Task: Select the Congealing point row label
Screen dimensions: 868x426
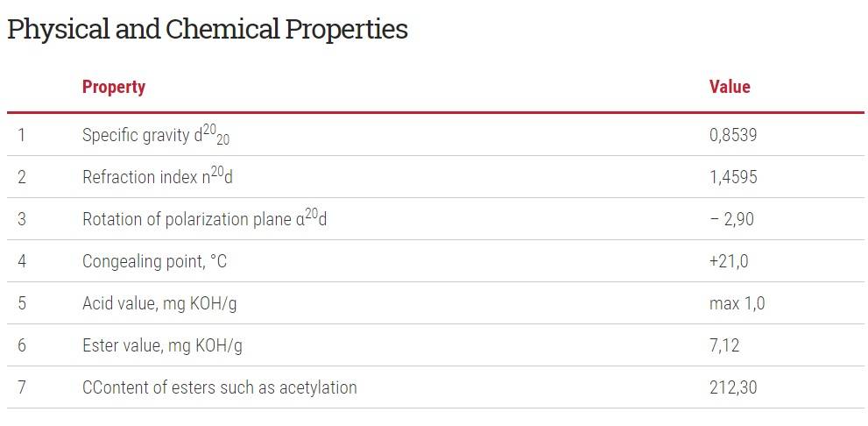Action: coord(154,261)
